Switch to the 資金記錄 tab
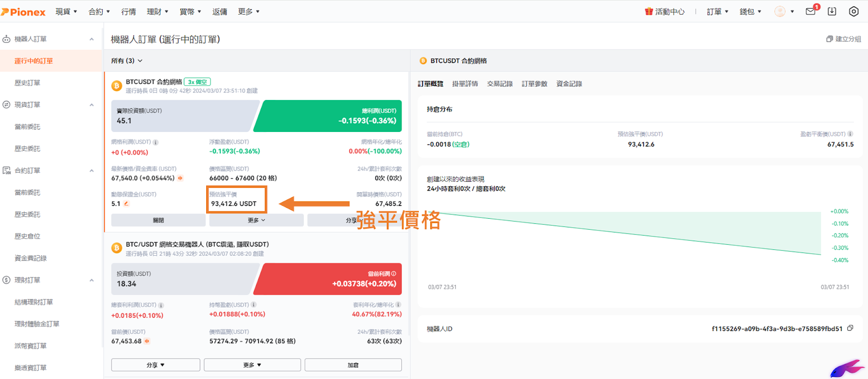This screenshot has width=868, height=379. click(x=570, y=84)
